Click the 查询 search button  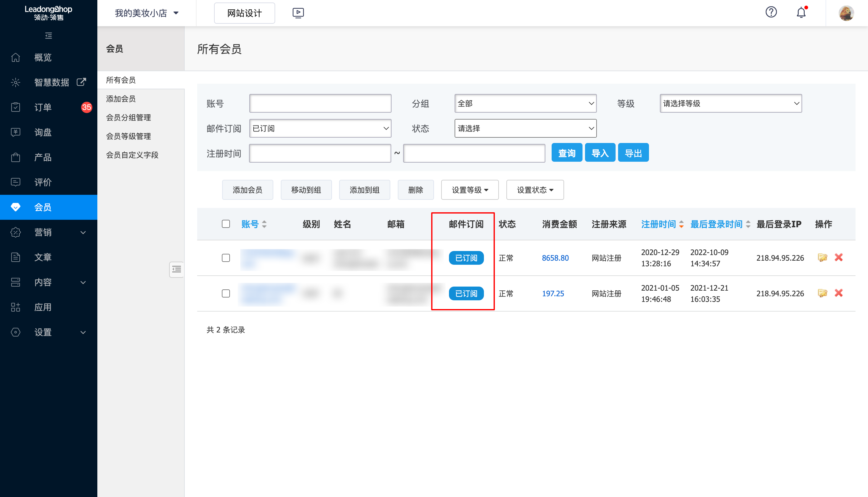click(x=567, y=153)
